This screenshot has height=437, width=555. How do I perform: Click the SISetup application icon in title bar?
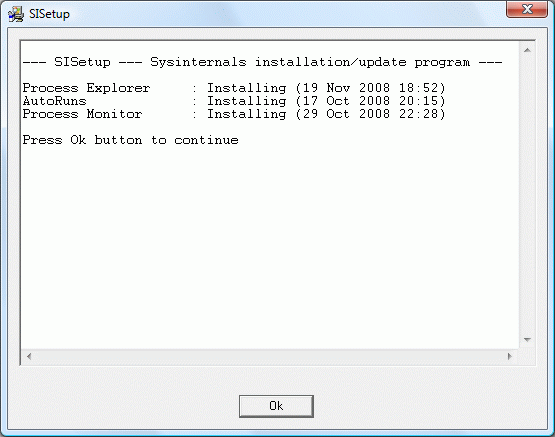click(16, 14)
